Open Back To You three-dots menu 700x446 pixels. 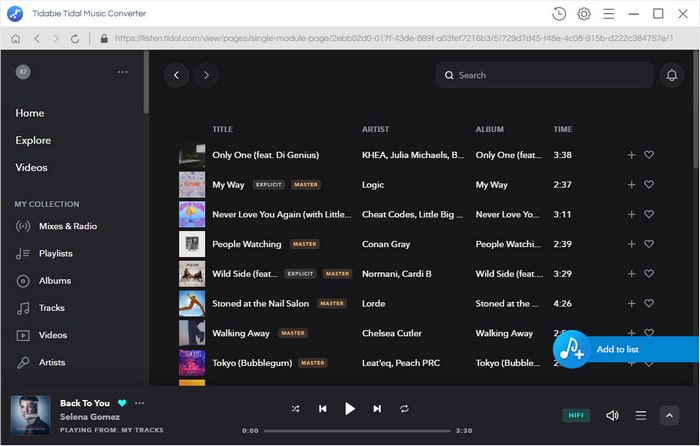[139, 403]
